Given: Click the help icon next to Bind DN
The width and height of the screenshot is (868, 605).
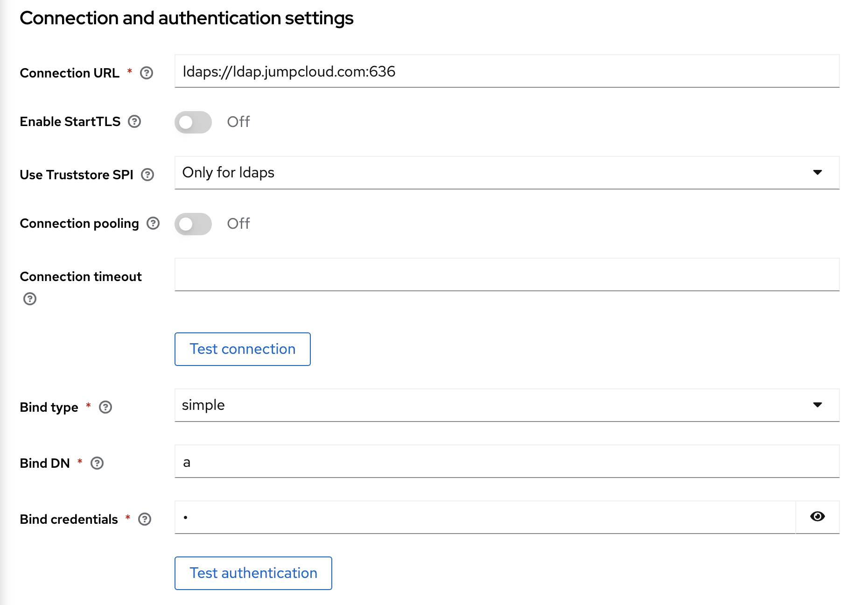Looking at the screenshot, I should 97,463.
